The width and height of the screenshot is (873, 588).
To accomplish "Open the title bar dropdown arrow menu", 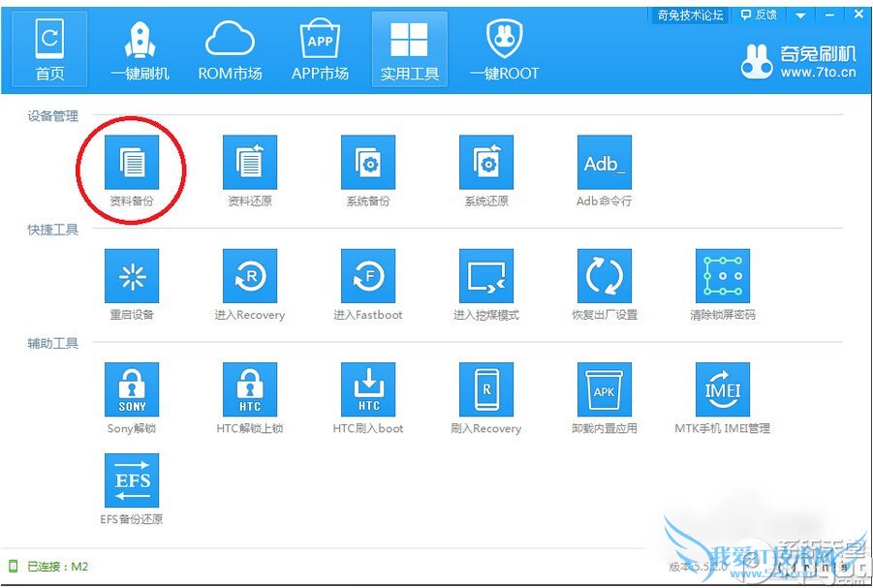I will [800, 15].
